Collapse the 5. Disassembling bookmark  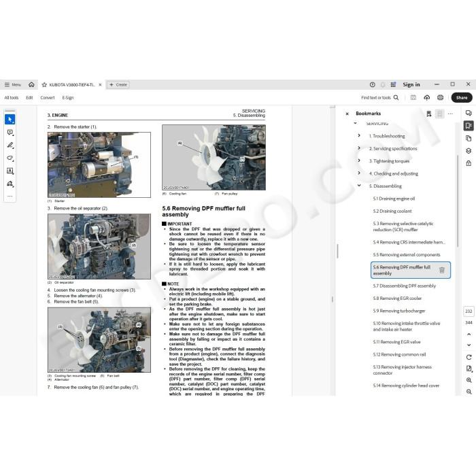coord(359,186)
